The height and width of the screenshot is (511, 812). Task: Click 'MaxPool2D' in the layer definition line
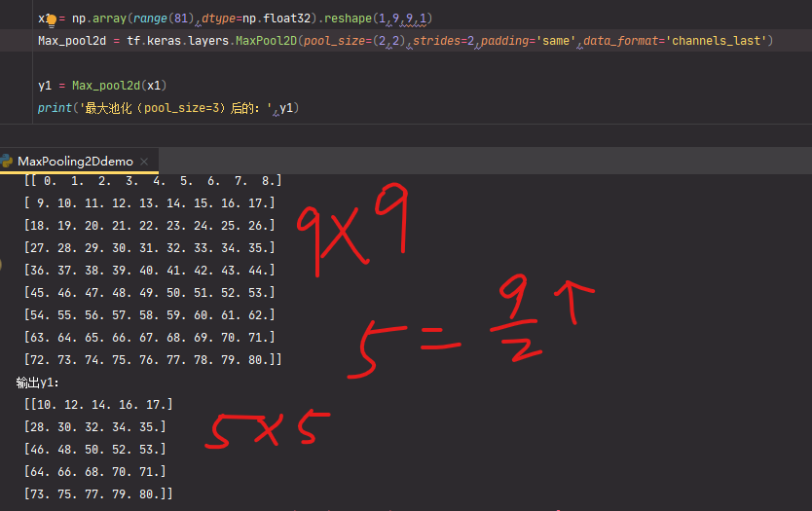[x=266, y=41]
